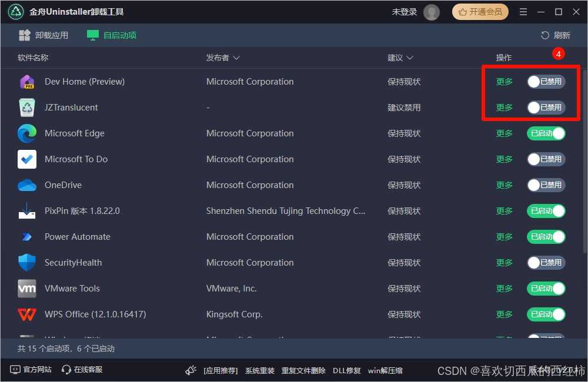Click 更多 for OneDrive
Screen dimensions: 588x382
point(504,185)
